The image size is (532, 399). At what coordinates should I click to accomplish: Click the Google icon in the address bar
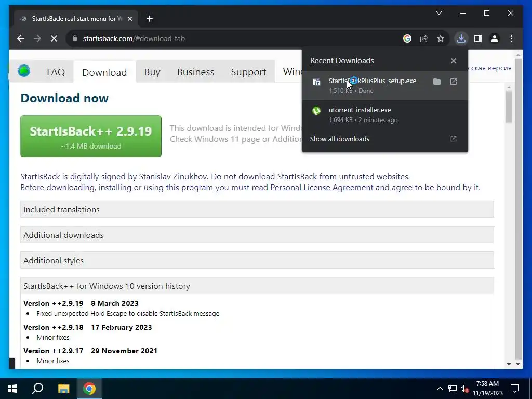coord(407,38)
